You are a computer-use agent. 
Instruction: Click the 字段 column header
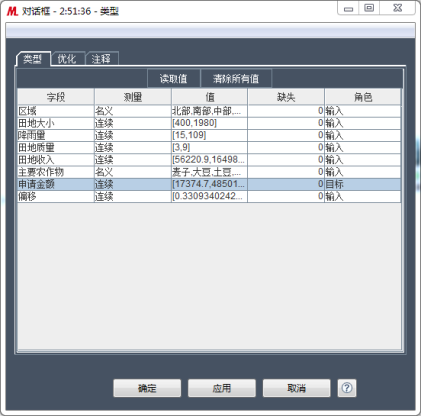[56, 97]
